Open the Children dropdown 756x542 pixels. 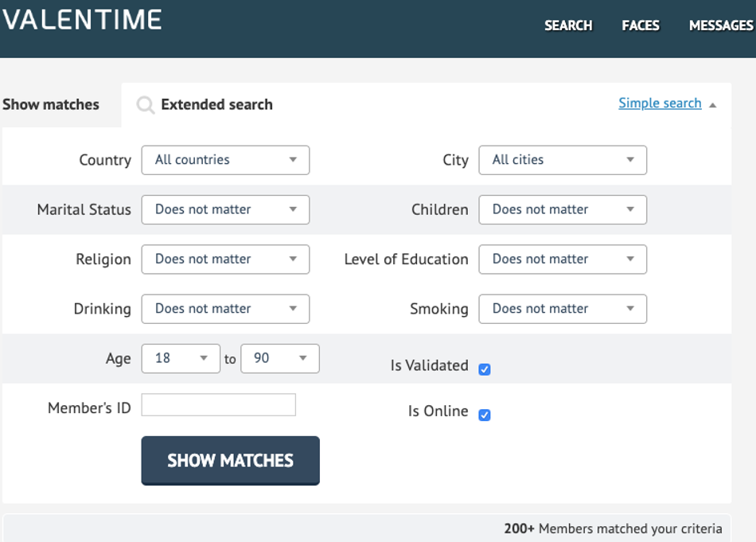tap(563, 210)
